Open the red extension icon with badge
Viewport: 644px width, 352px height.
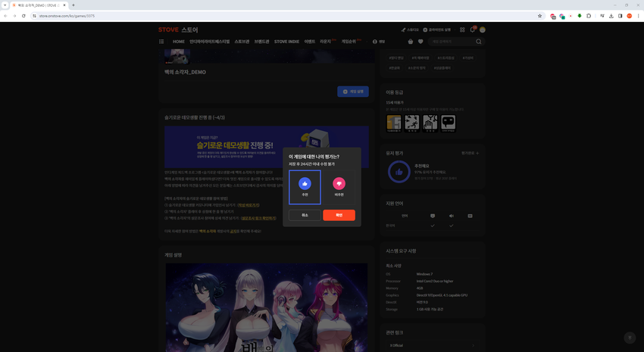point(553,17)
